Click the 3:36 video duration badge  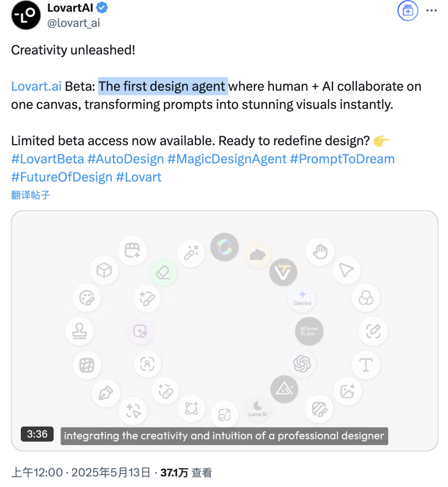coord(37,434)
